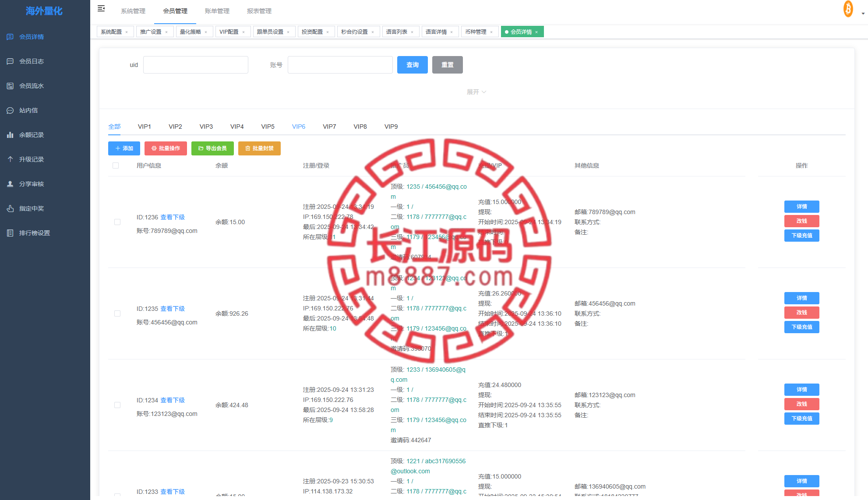Close the 币种管理 tab
Screen dimensions: 868x500
491,32
